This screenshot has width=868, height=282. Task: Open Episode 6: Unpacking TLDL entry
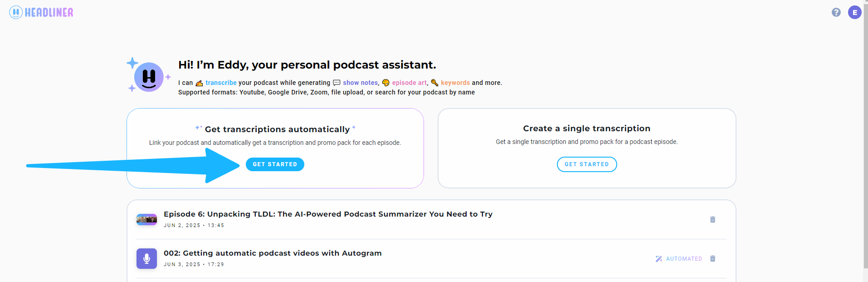[328, 214]
